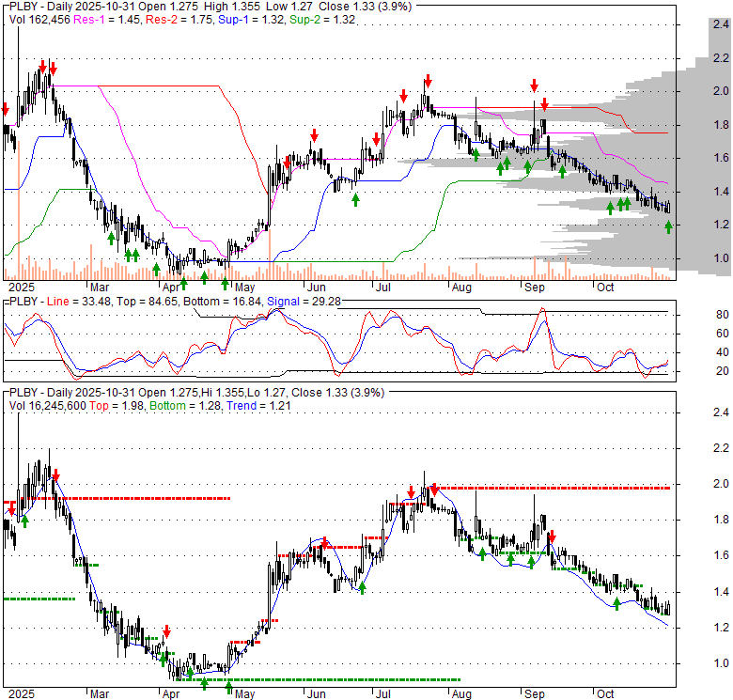Click the red arrow in early April, bottom chart
733x700 pixels.
pos(166,631)
